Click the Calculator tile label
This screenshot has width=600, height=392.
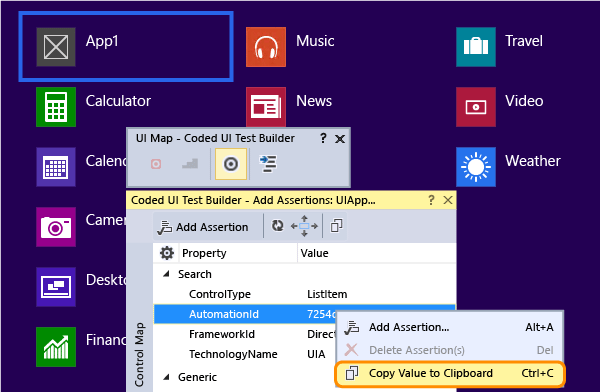pos(118,101)
